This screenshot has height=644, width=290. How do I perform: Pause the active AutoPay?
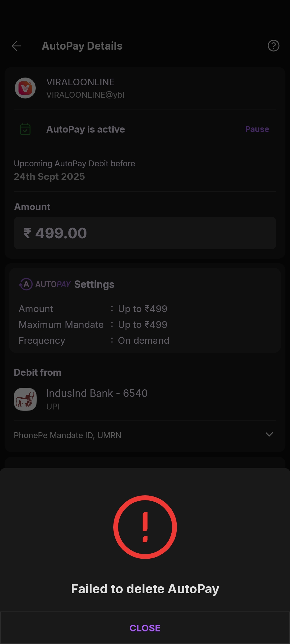257,129
